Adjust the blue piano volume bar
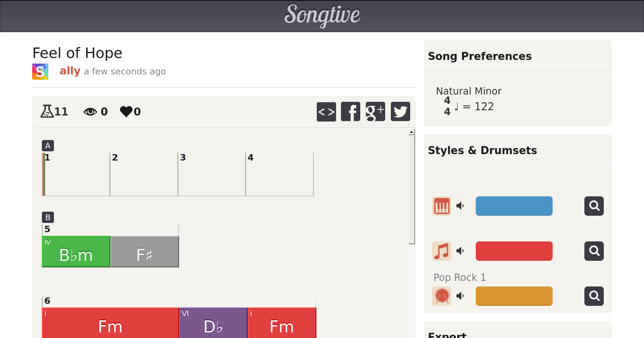Image resolution: width=644 pixels, height=338 pixels. tap(514, 206)
